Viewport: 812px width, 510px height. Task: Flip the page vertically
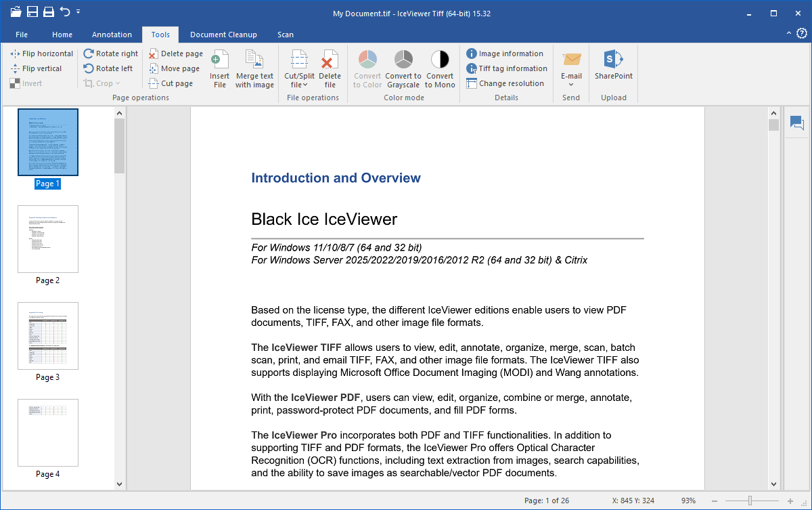pos(36,68)
